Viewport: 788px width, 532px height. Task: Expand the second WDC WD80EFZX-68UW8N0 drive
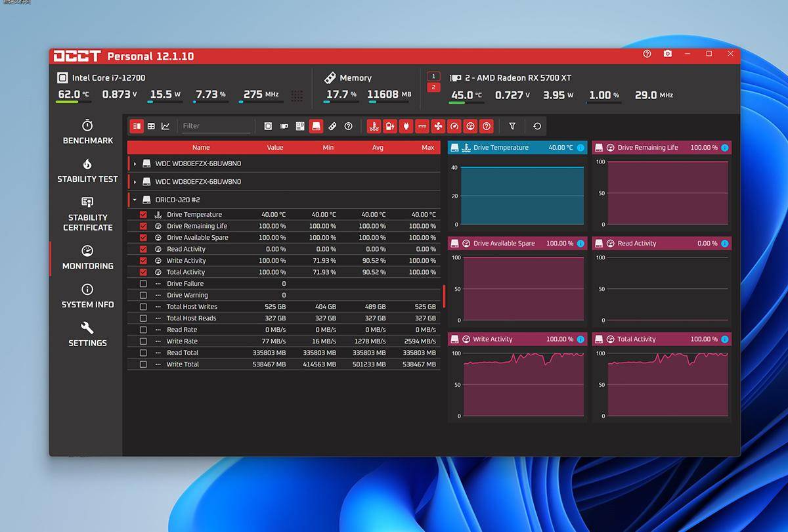[x=135, y=182]
